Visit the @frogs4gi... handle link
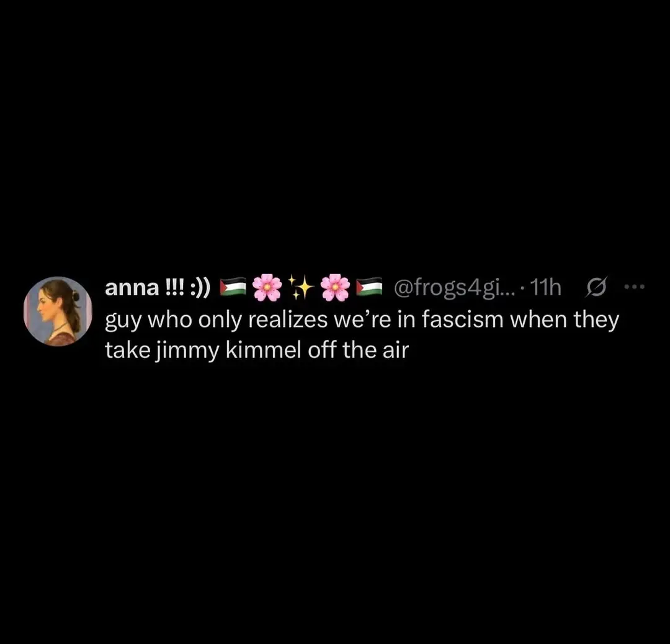 pos(454,288)
